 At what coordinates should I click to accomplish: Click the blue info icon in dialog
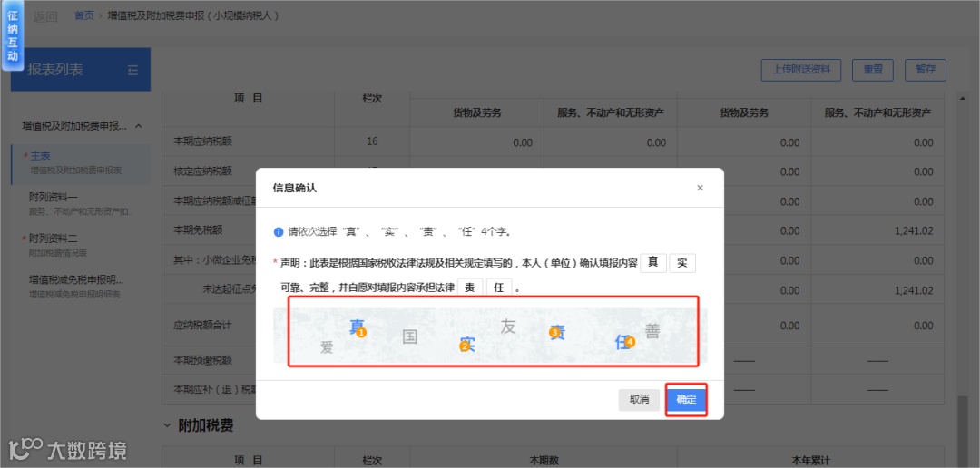click(279, 232)
